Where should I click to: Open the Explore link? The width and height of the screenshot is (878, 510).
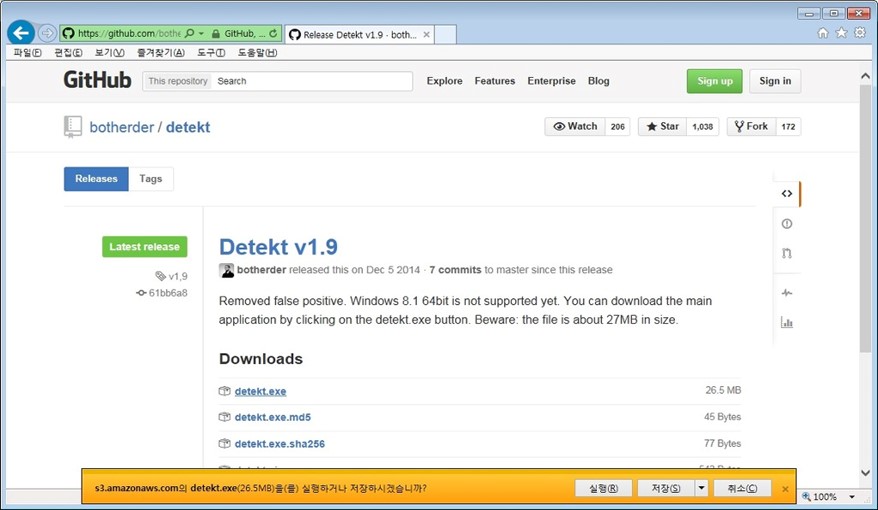pos(445,81)
